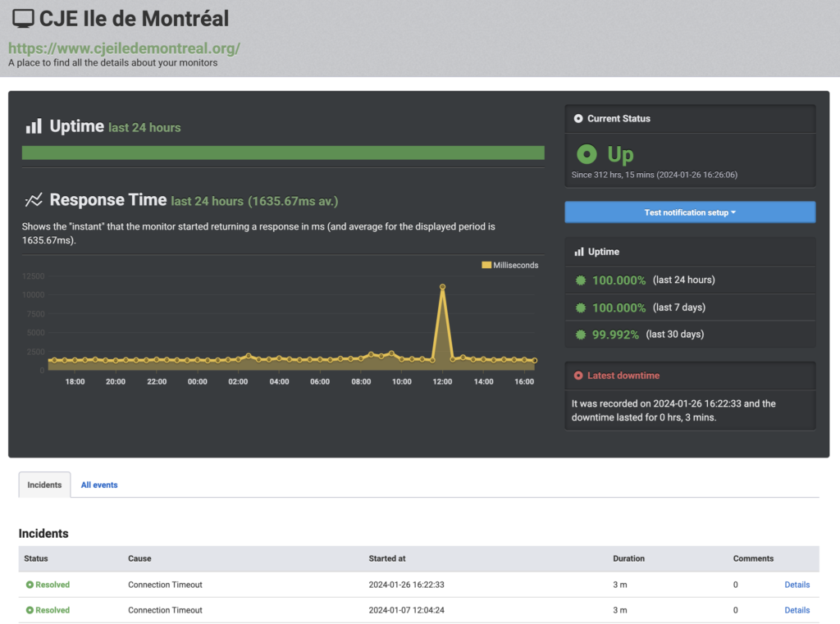Open Details for the 2024-01-07 incident

(797, 611)
